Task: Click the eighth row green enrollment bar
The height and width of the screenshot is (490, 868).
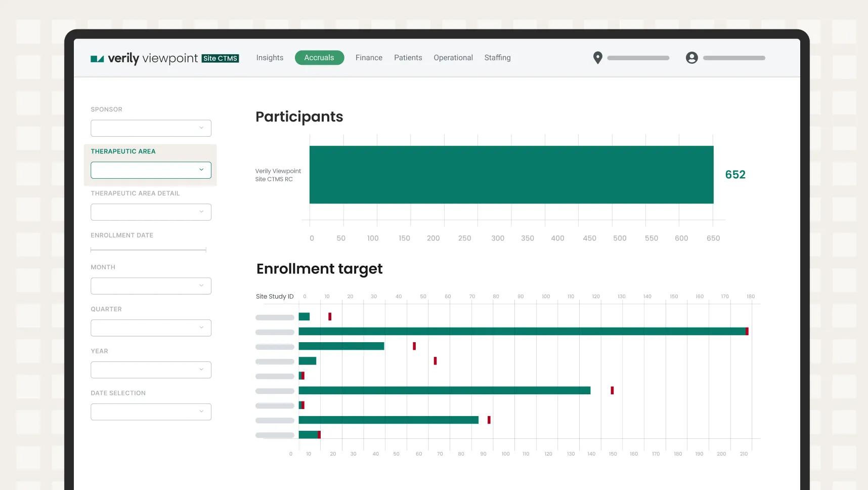Action: (388, 420)
